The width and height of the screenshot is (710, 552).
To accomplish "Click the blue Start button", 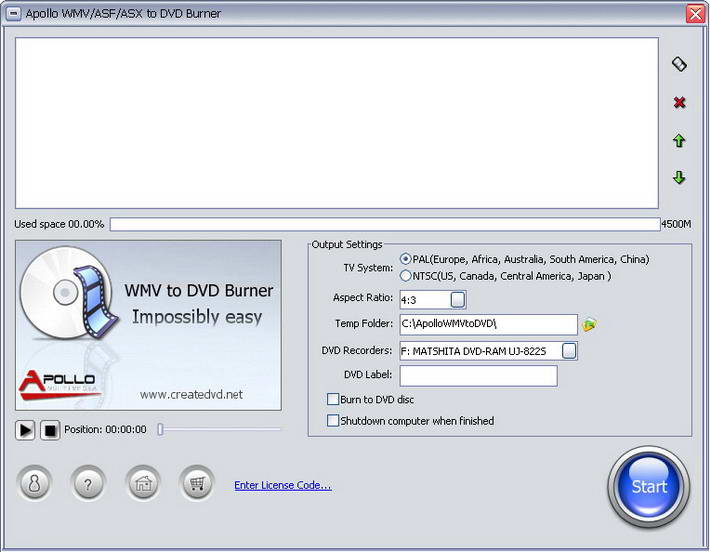I will tap(649, 487).
